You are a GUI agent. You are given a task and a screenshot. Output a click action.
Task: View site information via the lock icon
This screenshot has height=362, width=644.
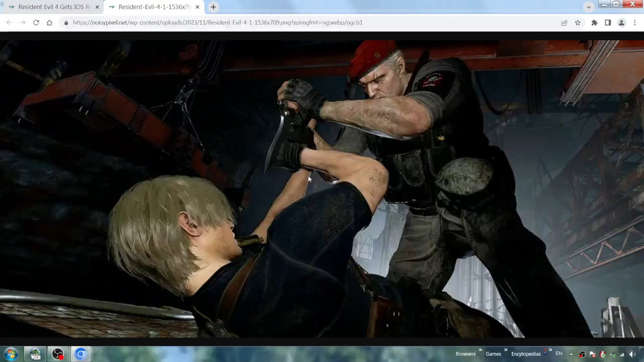66,23
